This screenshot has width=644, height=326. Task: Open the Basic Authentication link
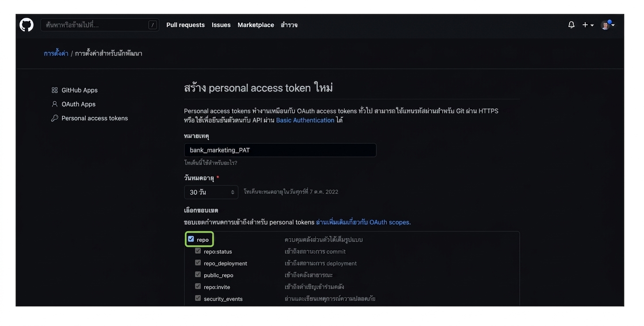pyautogui.click(x=305, y=120)
